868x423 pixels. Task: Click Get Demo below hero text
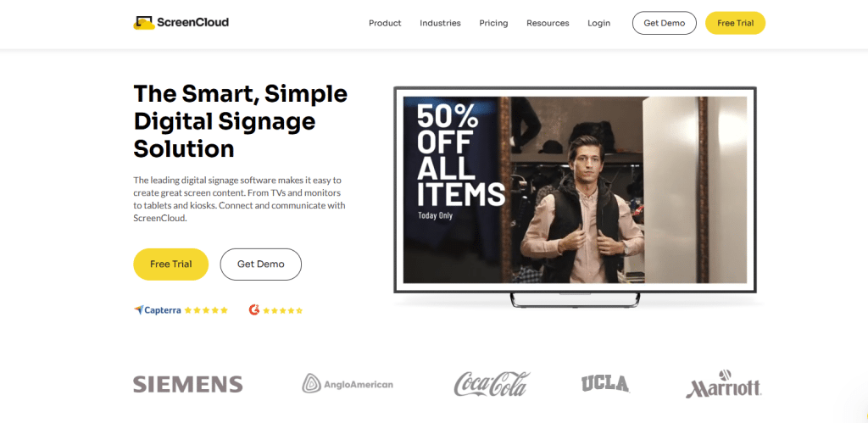261,264
